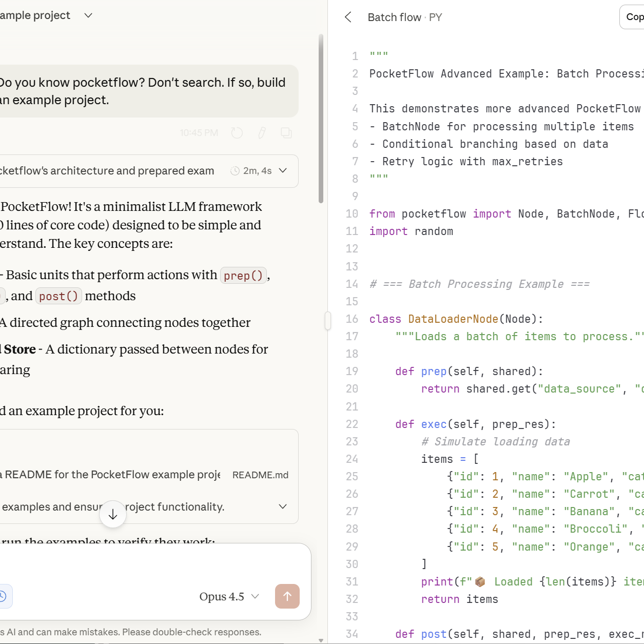Click the clock icon beside 2m, 4s
This screenshot has height=644, width=644.
click(235, 171)
